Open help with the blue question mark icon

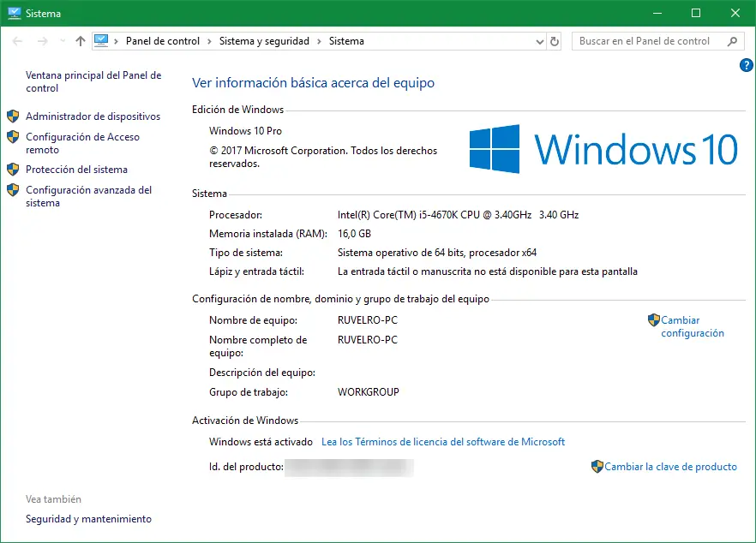(x=746, y=65)
